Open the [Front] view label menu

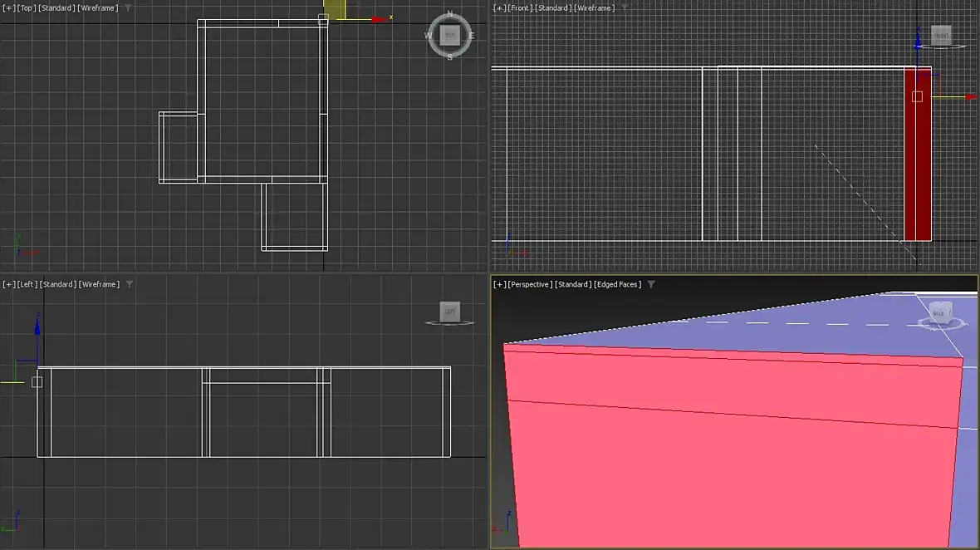pyautogui.click(x=519, y=8)
